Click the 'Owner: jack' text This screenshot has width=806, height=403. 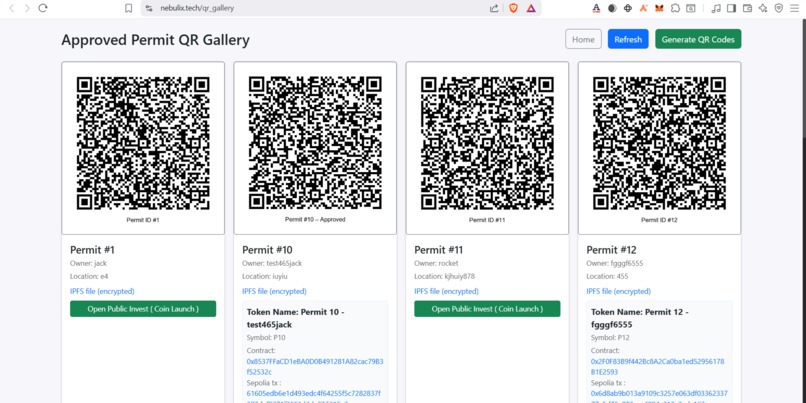pyautogui.click(x=88, y=263)
